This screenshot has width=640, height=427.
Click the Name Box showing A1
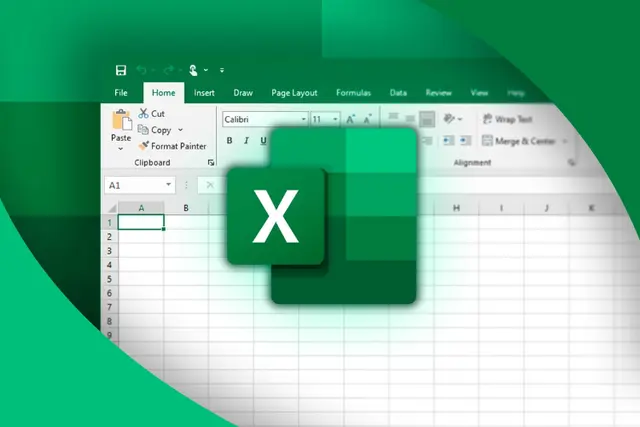(x=140, y=185)
